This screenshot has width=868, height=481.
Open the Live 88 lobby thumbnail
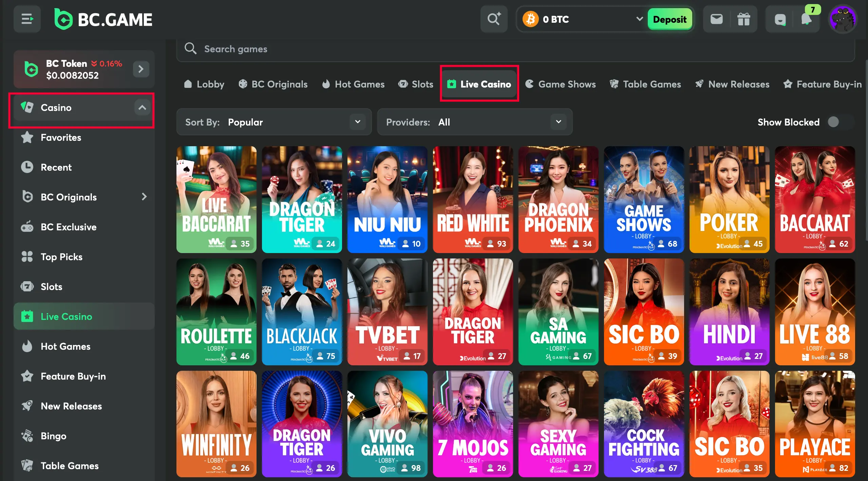coord(815,312)
